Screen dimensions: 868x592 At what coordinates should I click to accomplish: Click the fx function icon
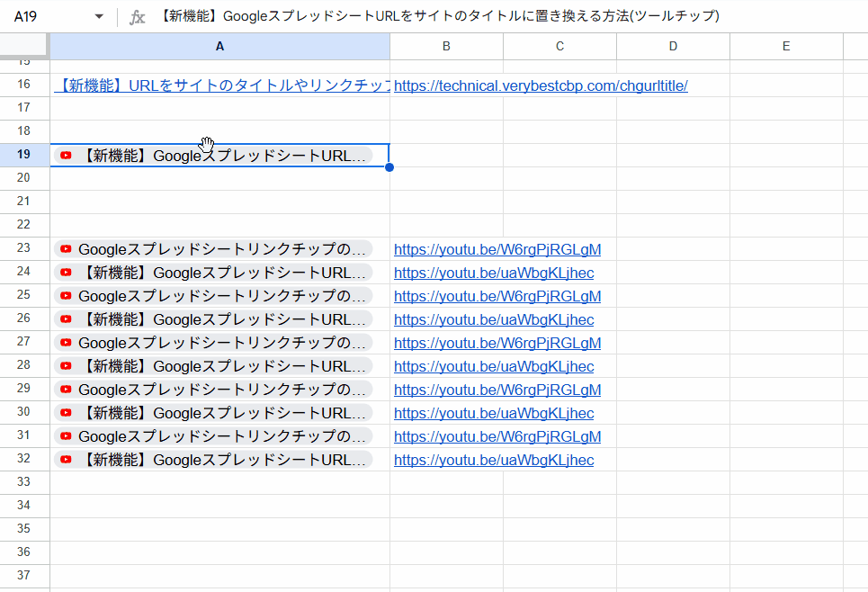coord(138,17)
